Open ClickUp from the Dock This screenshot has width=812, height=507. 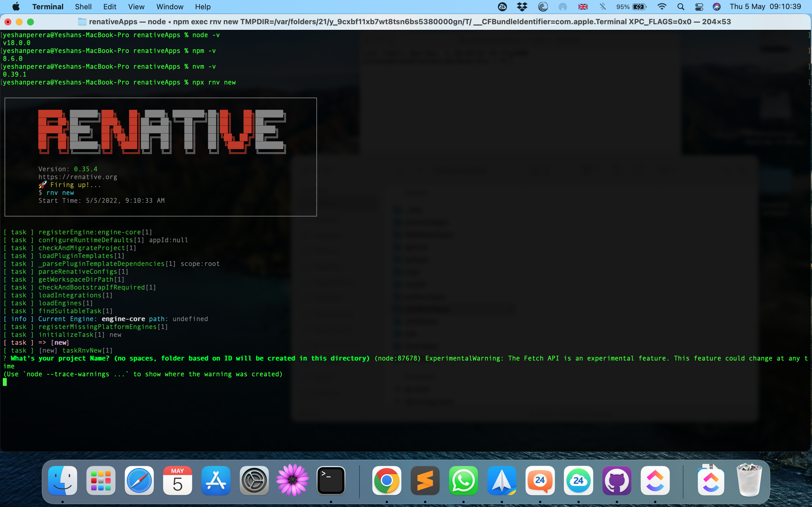pos(655,481)
